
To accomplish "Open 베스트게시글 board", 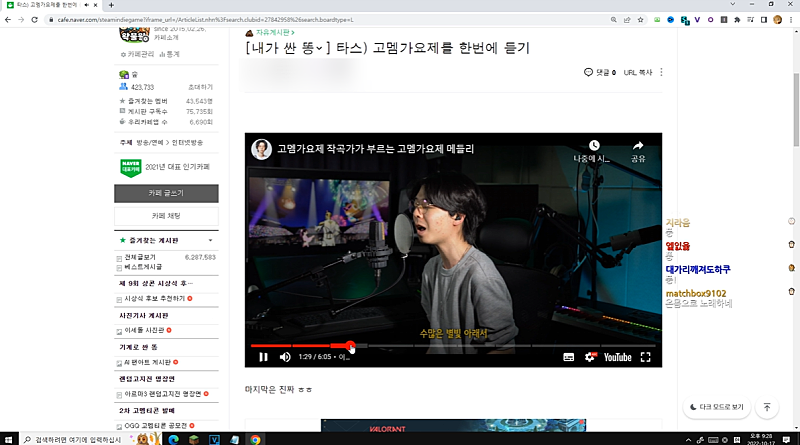I will (x=143, y=267).
